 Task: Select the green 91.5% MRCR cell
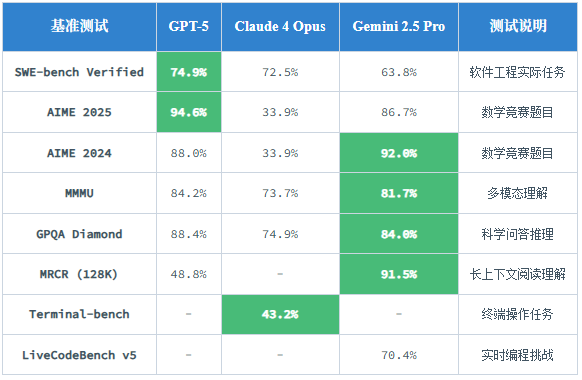click(x=399, y=274)
